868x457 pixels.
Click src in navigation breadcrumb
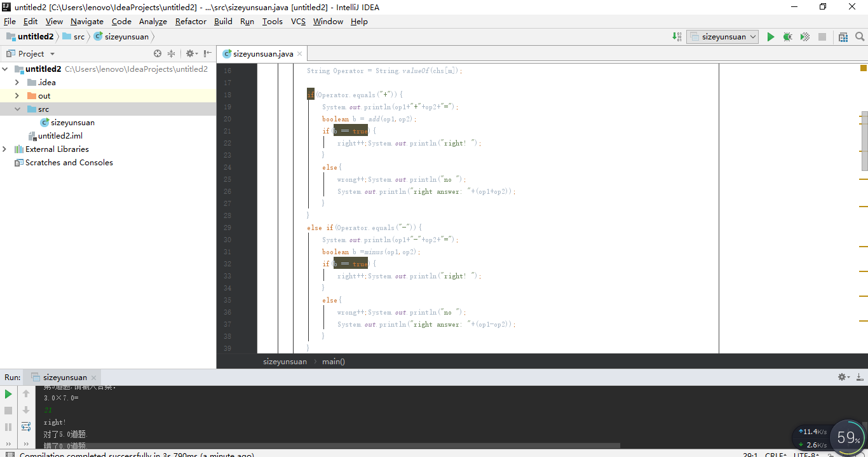[x=79, y=37]
